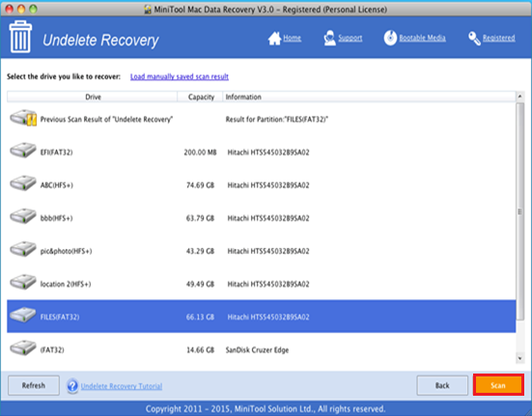532x416 pixels.
Task: Click the Bootable Media disc icon
Action: tap(390, 38)
